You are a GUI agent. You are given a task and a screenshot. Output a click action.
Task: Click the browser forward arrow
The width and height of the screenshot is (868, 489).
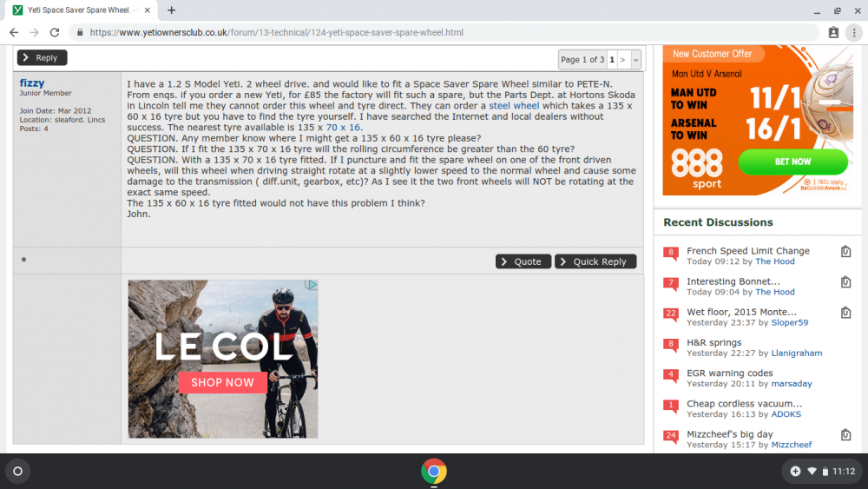[x=35, y=33]
